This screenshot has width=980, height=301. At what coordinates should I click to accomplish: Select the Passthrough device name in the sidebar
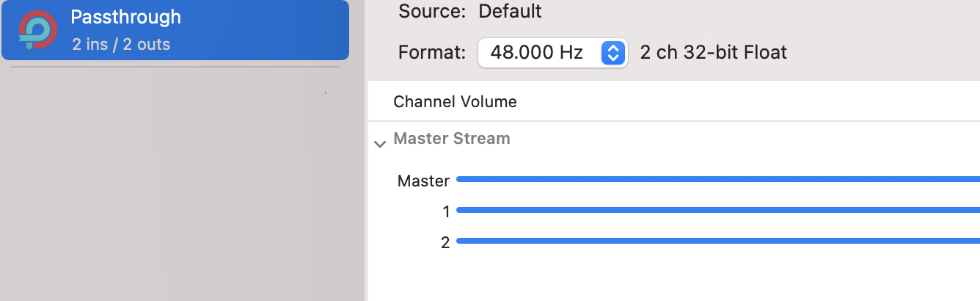click(x=125, y=17)
